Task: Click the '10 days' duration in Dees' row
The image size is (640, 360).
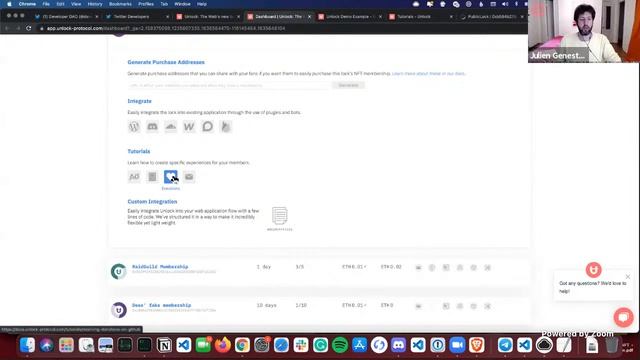Action: coord(267,305)
